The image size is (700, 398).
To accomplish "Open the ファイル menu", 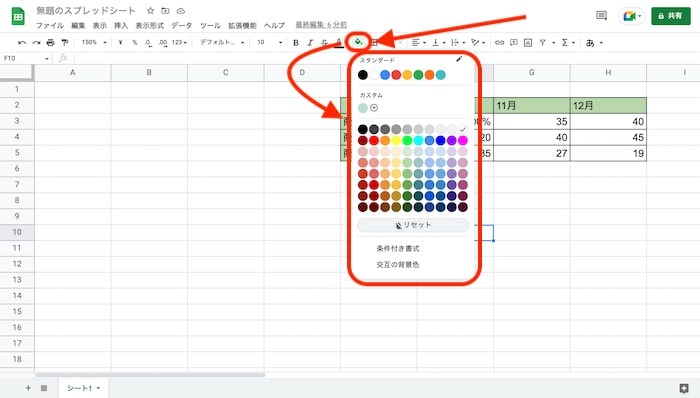I will pos(50,25).
